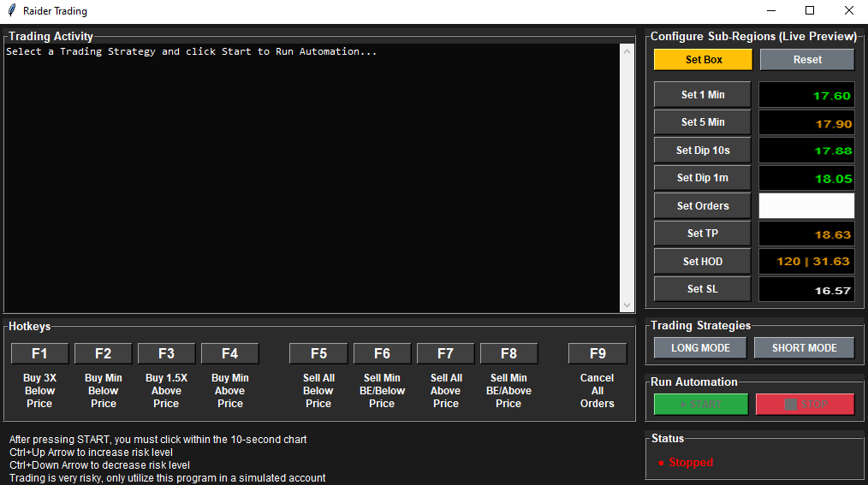The height and width of the screenshot is (485, 868).
Task: Switch to SHORT MODE strategy
Action: (x=804, y=348)
